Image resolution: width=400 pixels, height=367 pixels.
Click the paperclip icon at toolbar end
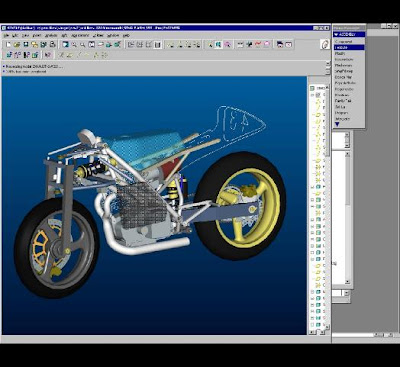(325, 44)
